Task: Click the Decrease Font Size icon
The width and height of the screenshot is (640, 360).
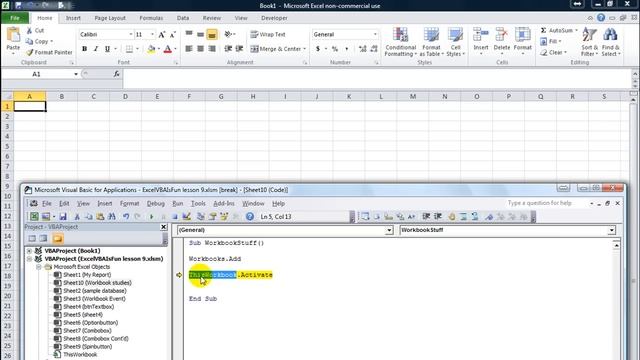Action: pos(173,35)
